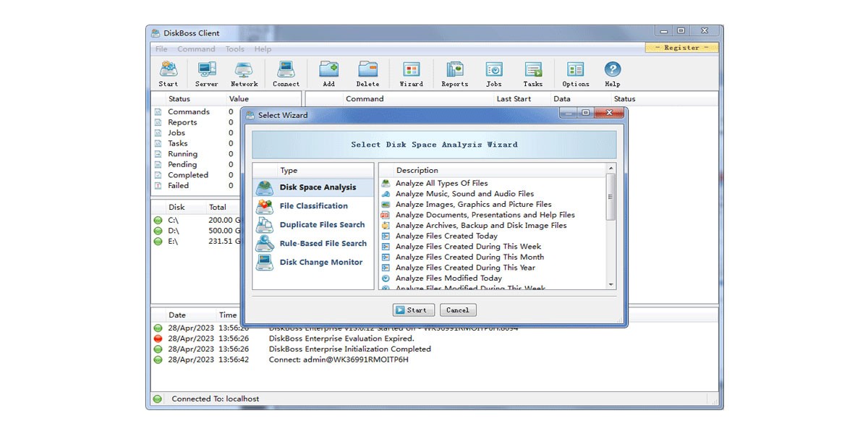Click the Add command icon
868x434 pixels.
[329, 75]
